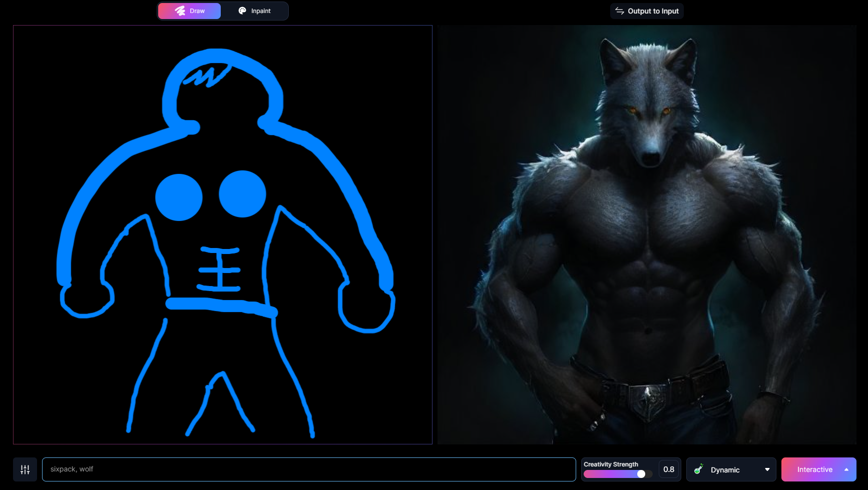Click the potion icon in the Dynamic selector
This screenshot has width=868, height=490.
[699, 469]
